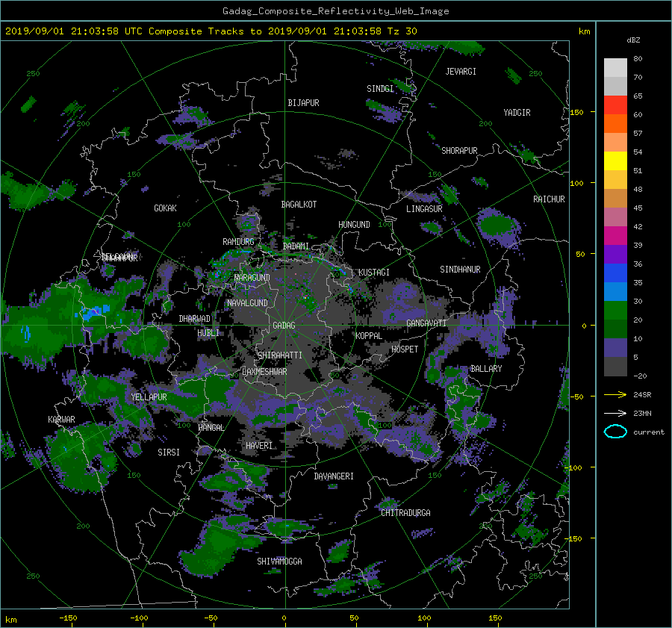Image resolution: width=672 pixels, height=628 pixels.
Task: Click the DAVANGERI city label
Action: (334, 476)
